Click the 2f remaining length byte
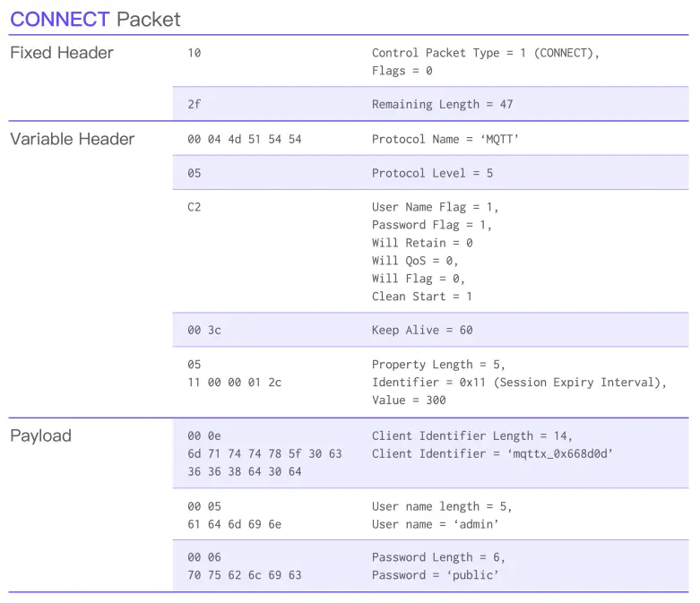This screenshot has height=603, width=700. pos(194,104)
